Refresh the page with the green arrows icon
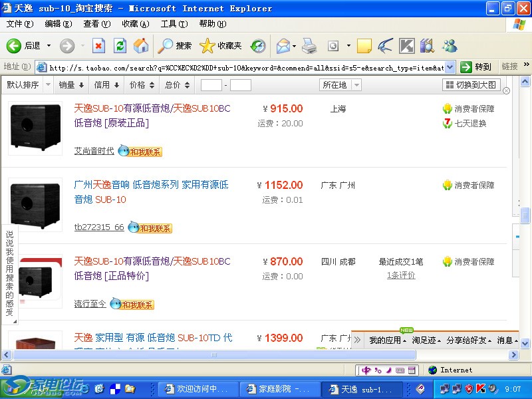The height and width of the screenshot is (399, 532). tap(120, 46)
